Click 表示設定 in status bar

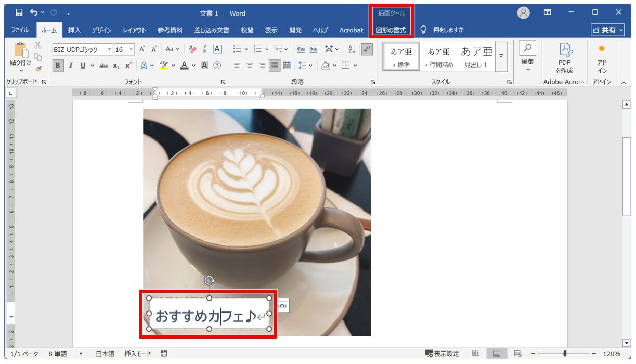(442, 354)
